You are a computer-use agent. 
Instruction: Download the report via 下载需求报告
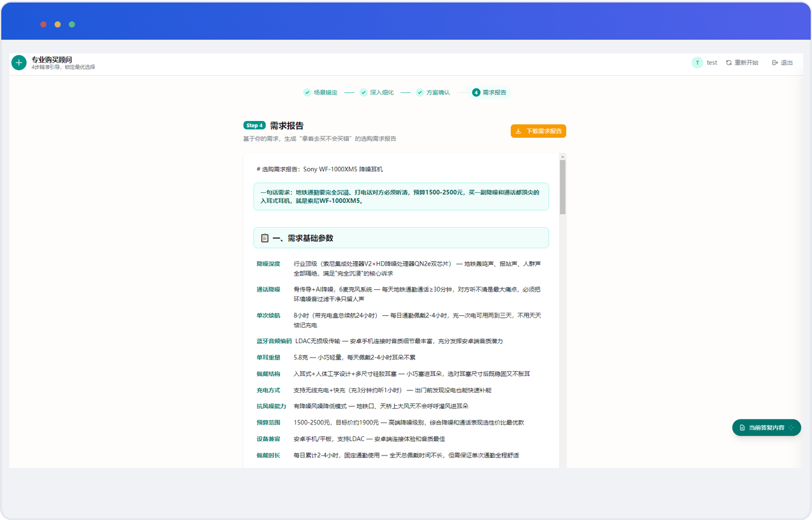(x=538, y=131)
